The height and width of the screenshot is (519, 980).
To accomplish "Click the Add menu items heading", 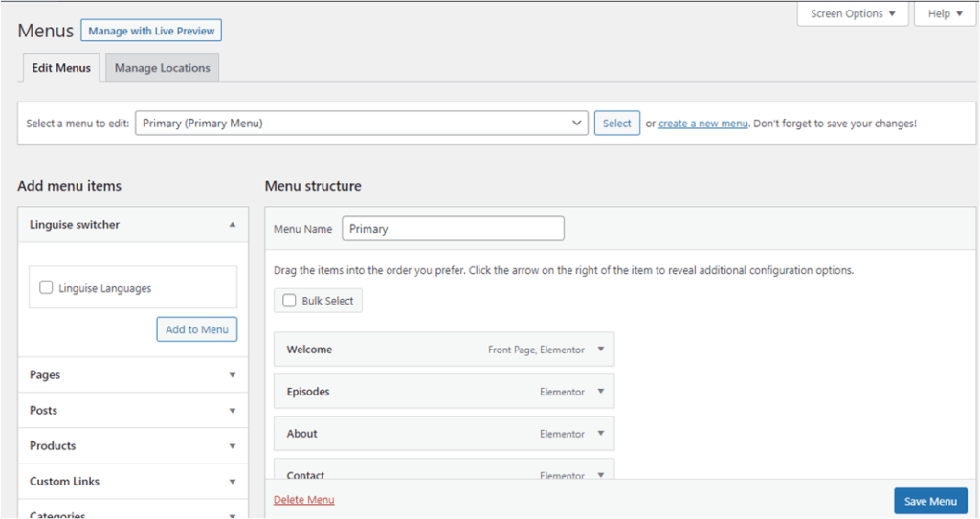I will [69, 186].
